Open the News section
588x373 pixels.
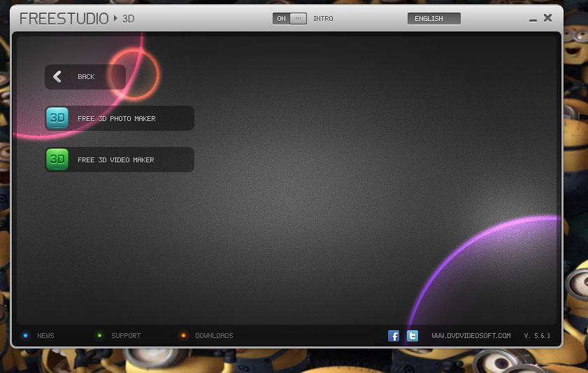tap(45, 335)
